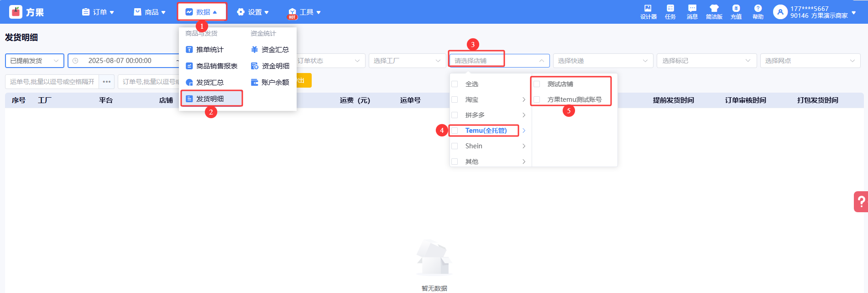868x293 pixels.
Task: Click the 账户余额 wallet icon
Action: click(x=255, y=83)
